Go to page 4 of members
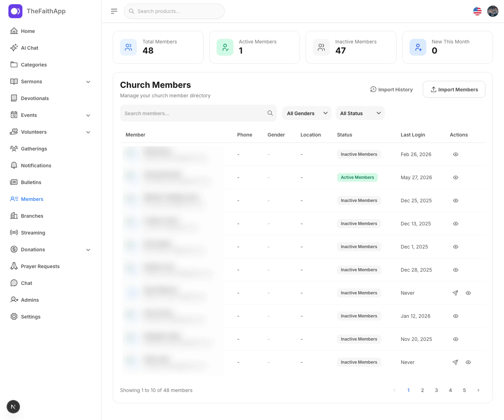The width and height of the screenshot is (504, 420). [x=450, y=390]
